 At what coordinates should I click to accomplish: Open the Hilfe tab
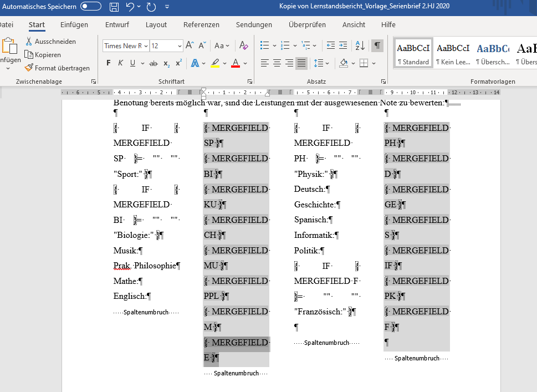tap(388, 24)
